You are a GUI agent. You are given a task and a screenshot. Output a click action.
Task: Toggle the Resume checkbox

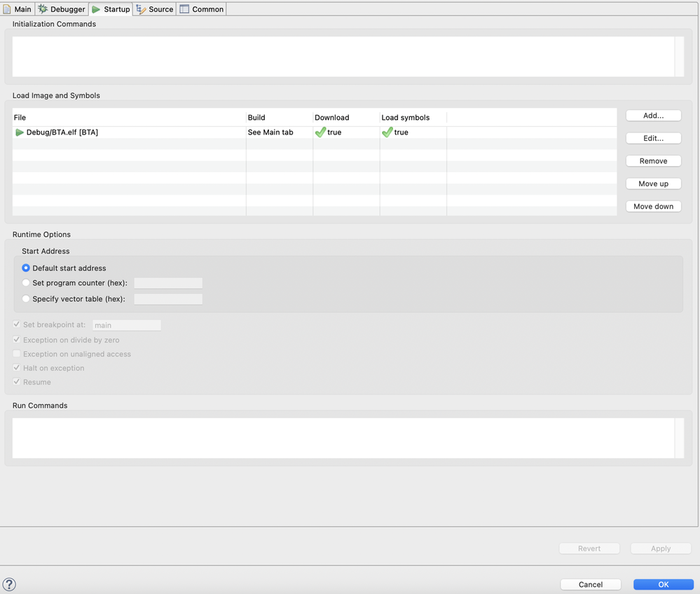(x=17, y=382)
